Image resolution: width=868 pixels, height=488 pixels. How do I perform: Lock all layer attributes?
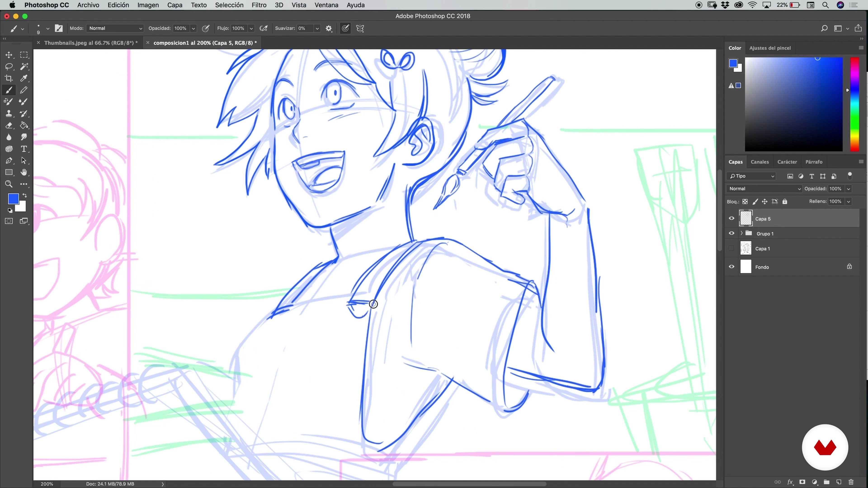tap(785, 201)
